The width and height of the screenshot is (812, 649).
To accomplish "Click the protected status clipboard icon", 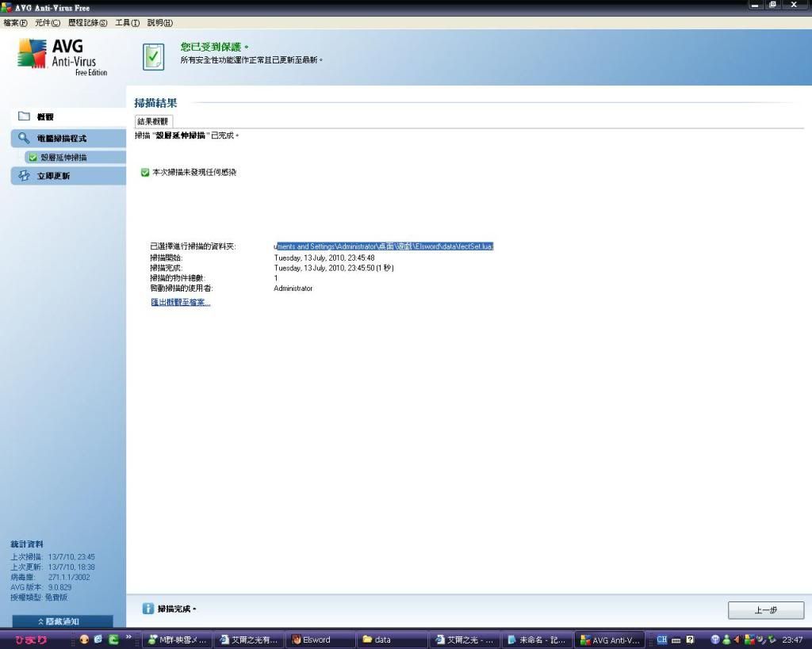I will pyautogui.click(x=153, y=56).
